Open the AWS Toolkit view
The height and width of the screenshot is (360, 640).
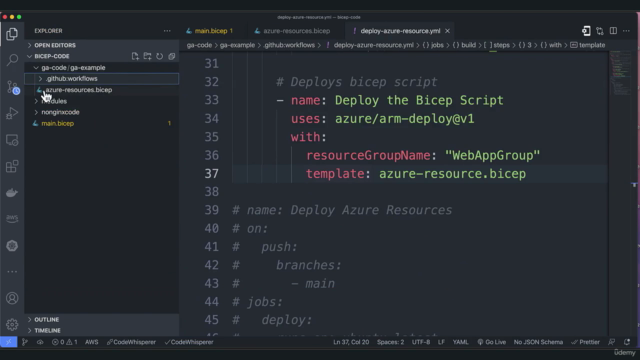pyautogui.click(x=12, y=218)
